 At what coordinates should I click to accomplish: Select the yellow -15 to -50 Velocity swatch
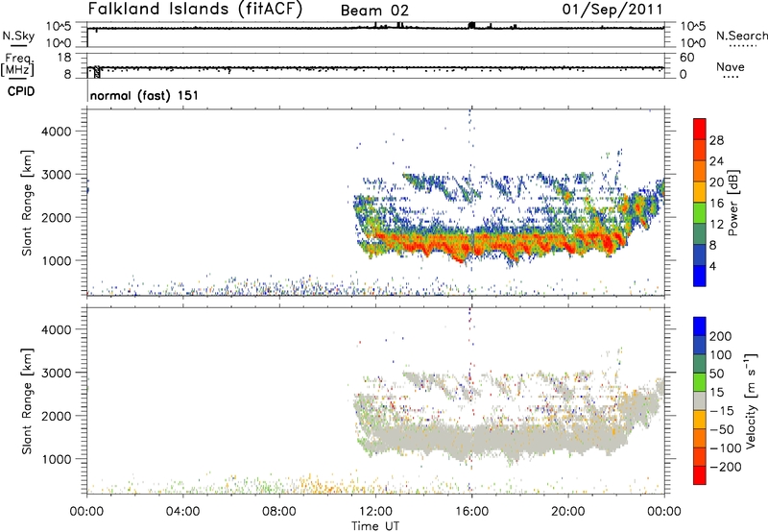(x=700, y=420)
